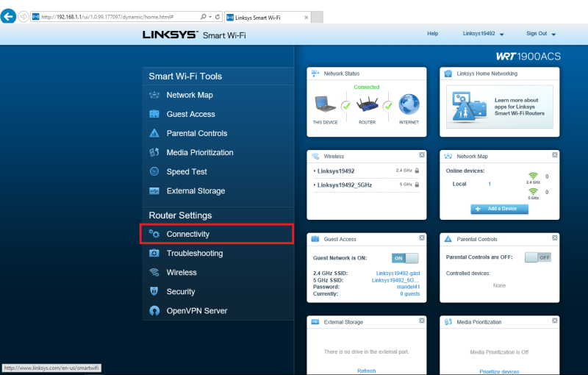Image resolution: width=588 pixels, height=375 pixels.
Task: Close the Guest Access widget
Action: pyautogui.click(x=422, y=238)
